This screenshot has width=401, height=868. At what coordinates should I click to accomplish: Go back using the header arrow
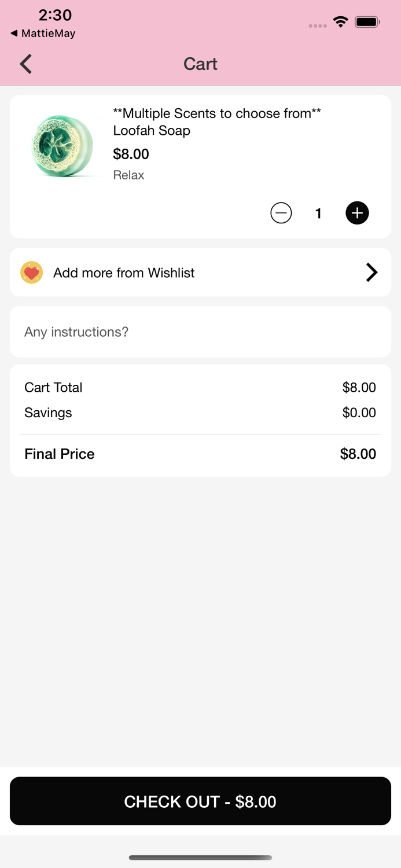click(x=26, y=64)
